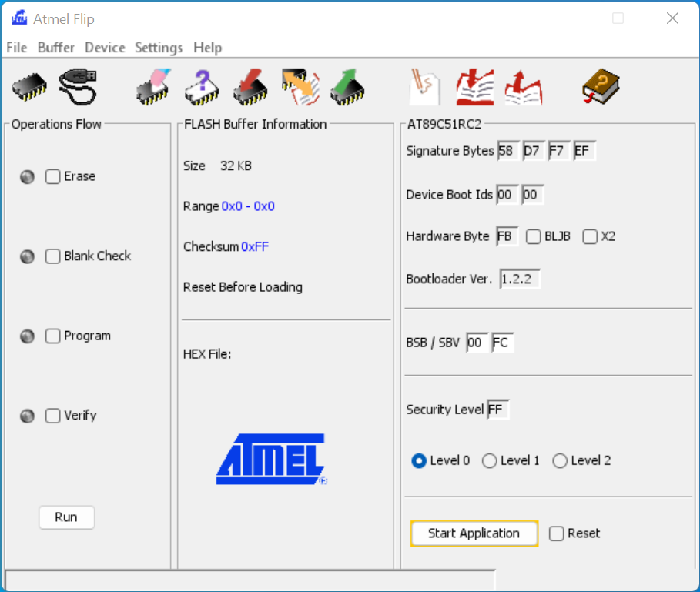
Task: Click the Range value 0x0 - 0x0
Action: [x=248, y=206]
